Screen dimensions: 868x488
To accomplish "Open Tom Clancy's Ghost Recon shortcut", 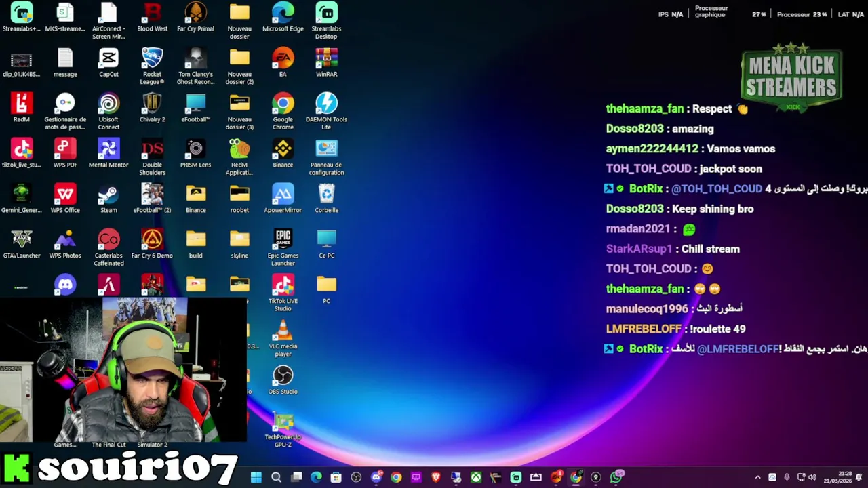I will (195, 66).
